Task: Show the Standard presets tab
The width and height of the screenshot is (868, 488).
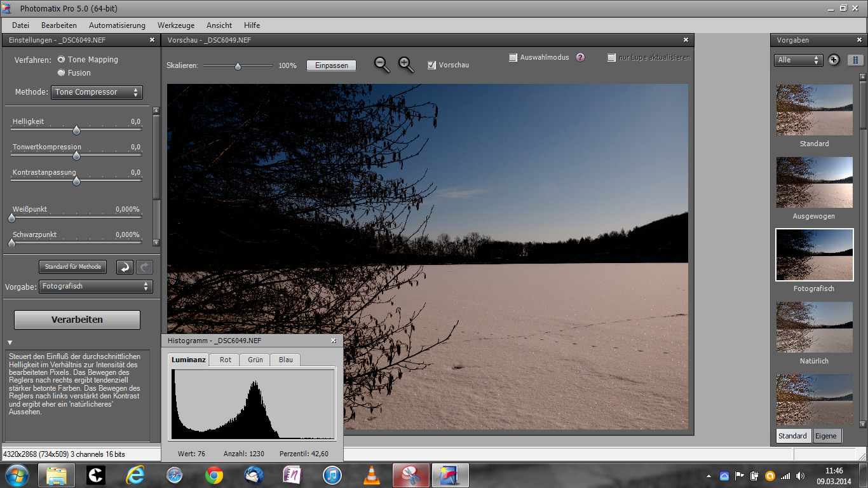Action: click(793, 436)
